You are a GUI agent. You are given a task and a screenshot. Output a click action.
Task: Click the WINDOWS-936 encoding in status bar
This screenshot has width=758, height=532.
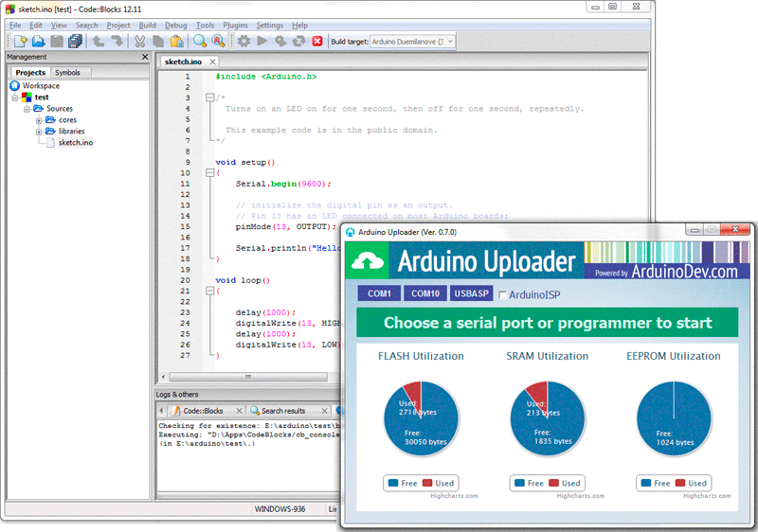point(280,509)
